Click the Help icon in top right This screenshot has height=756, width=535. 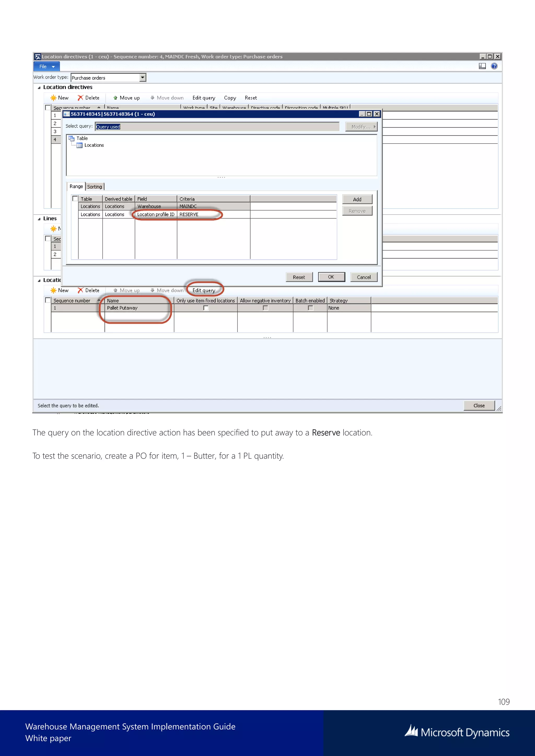(494, 66)
